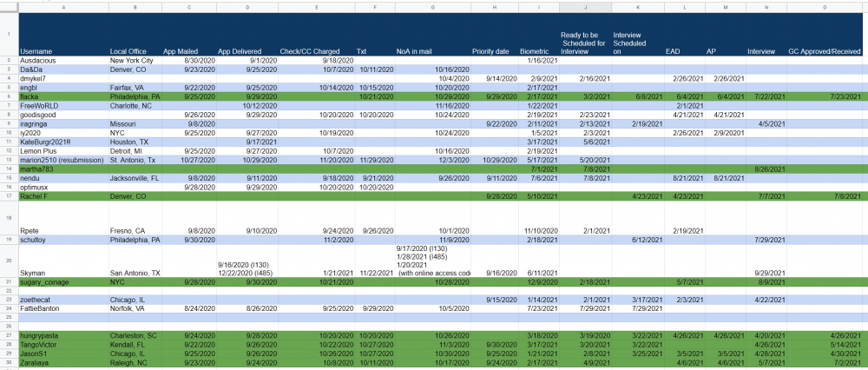Select the Biometric header cell
This screenshot has width=868, height=370.
(539, 34)
